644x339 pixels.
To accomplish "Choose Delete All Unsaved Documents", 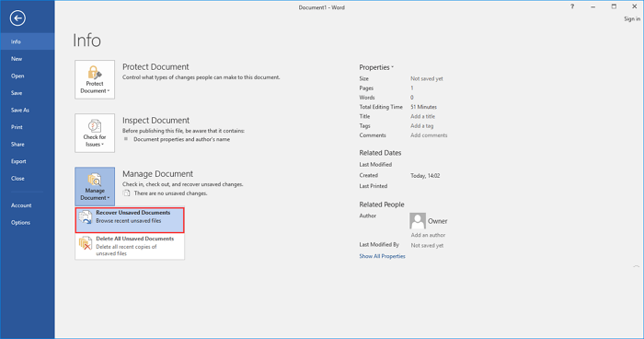I will (x=130, y=246).
